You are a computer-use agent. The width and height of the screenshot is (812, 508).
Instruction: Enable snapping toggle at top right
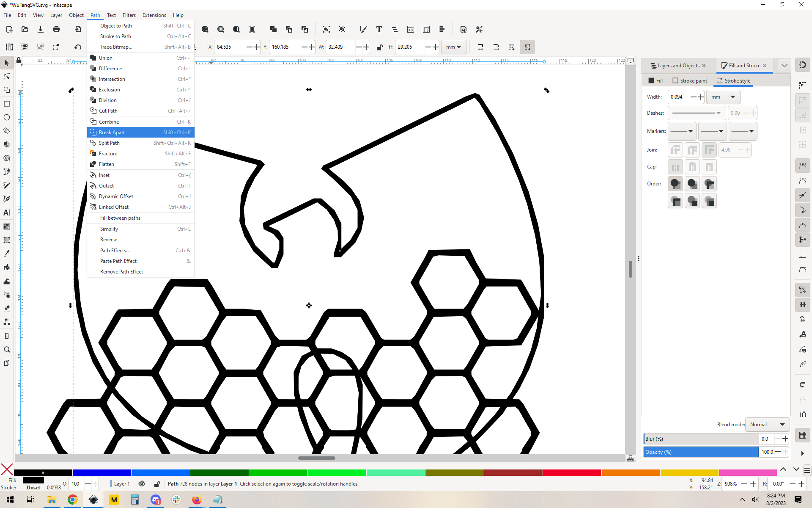point(802,65)
